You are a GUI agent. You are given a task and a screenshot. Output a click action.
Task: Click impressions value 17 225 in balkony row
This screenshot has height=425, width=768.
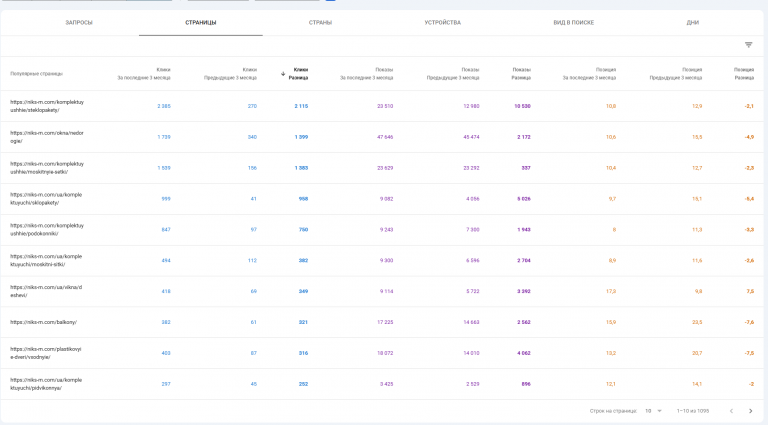385,322
